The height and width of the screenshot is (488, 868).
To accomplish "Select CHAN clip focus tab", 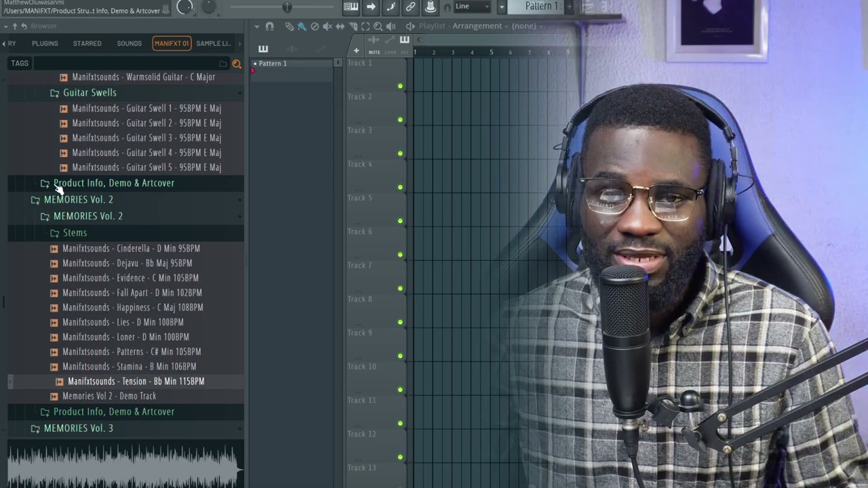I will click(x=391, y=52).
